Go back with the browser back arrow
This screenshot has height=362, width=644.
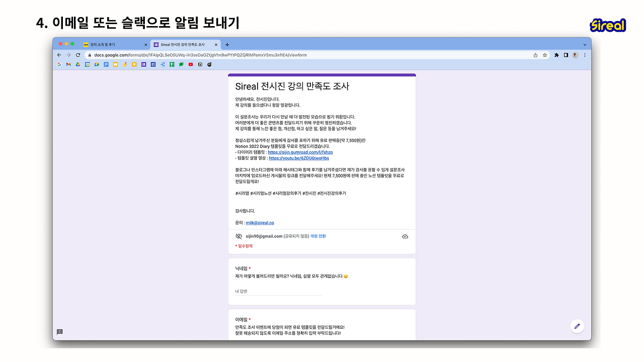click(x=59, y=55)
